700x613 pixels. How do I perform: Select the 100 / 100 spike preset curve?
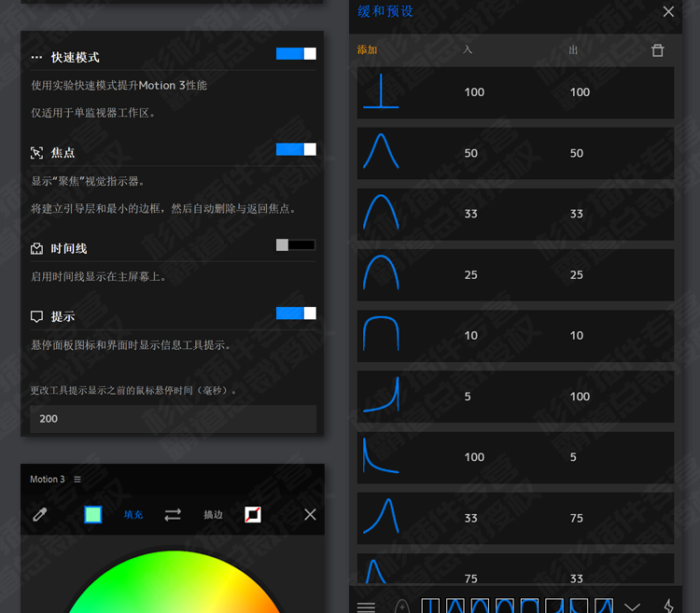coord(381,91)
